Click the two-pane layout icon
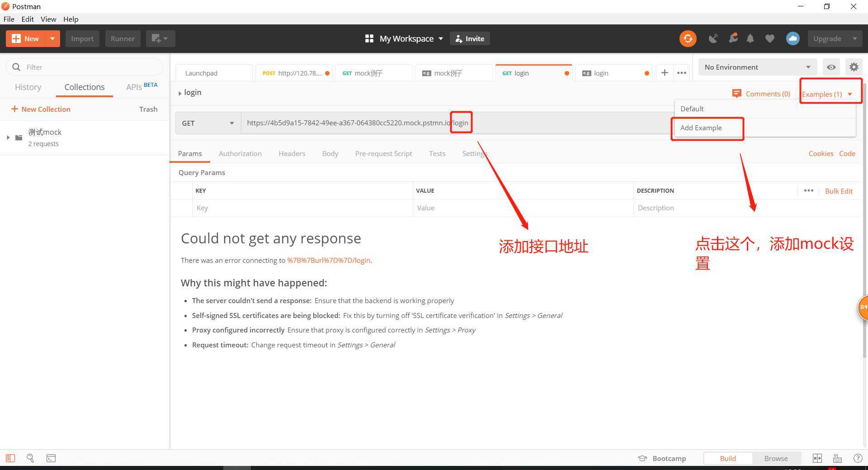Image resolution: width=868 pixels, height=470 pixels. coord(817,458)
